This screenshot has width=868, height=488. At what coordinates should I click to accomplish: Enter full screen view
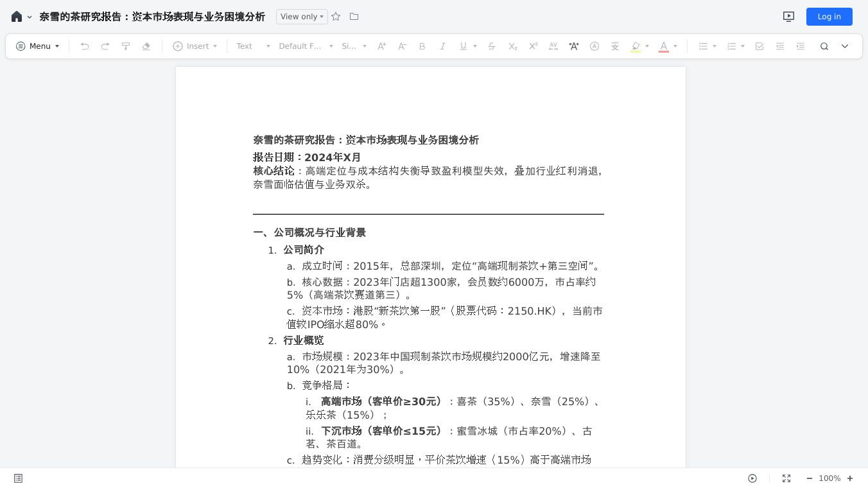pos(786,478)
